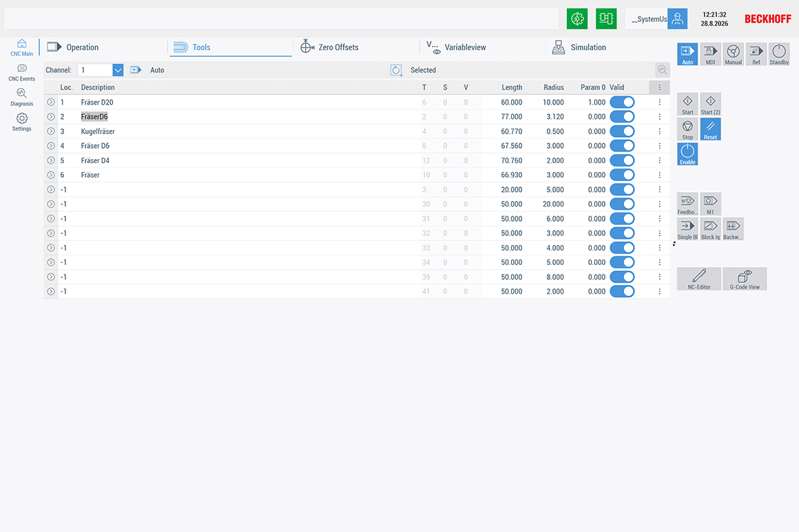The width and height of the screenshot is (799, 532).
Task: Toggle Valid switch for tool T39 row
Action: [x=622, y=277]
